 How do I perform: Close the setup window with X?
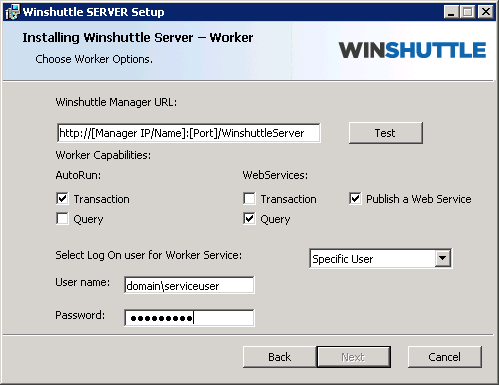pyautogui.click(x=486, y=12)
